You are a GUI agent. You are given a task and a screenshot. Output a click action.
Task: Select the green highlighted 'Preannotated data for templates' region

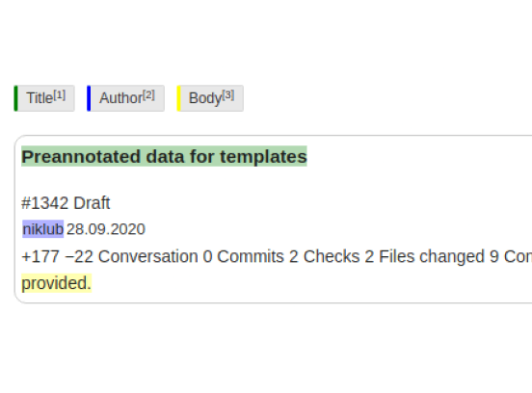164,156
